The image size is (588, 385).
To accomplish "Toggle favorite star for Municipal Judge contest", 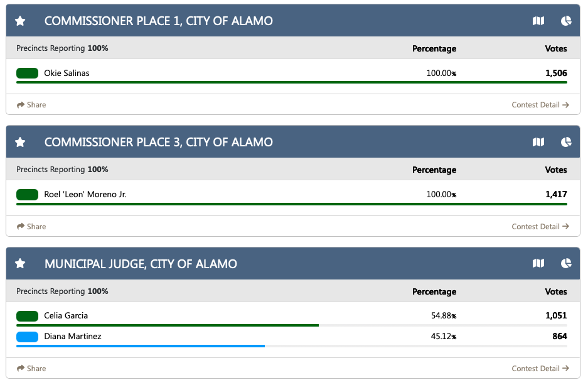I will click(20, 264).
